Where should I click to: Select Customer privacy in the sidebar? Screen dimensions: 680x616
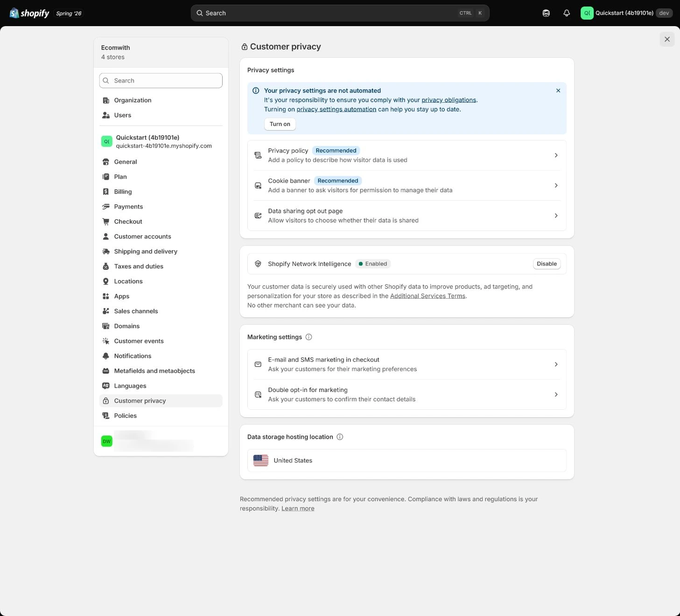(161, 401)
